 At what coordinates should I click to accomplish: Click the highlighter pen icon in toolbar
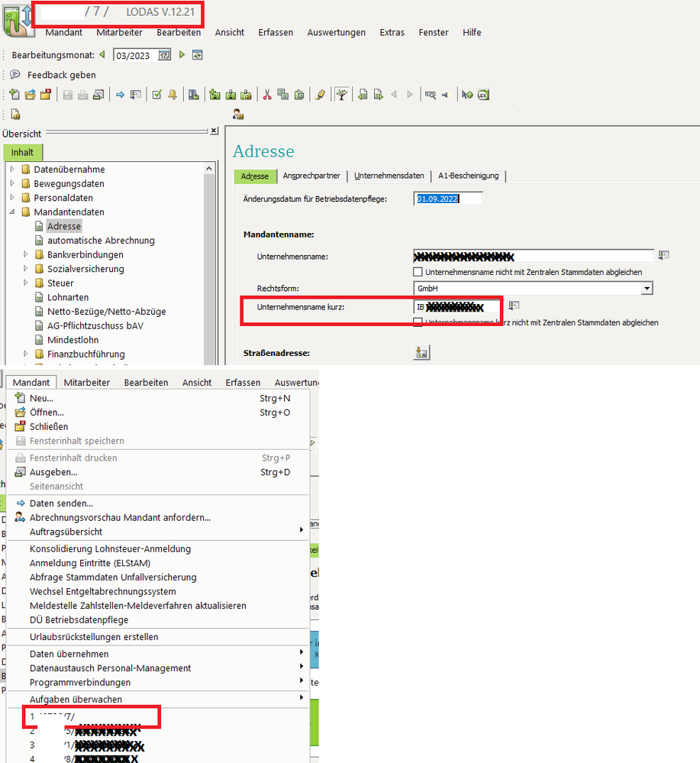point(321,95)
